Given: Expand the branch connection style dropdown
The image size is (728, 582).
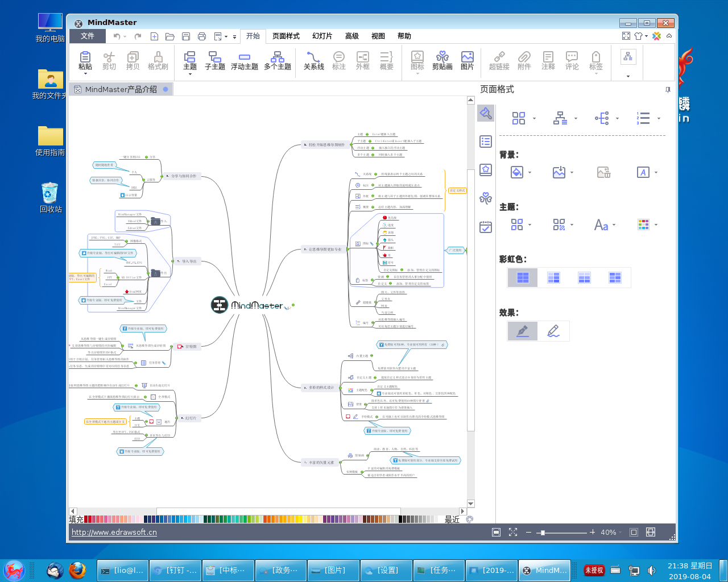Looking at the screenshot, I should tap(606, 118).
